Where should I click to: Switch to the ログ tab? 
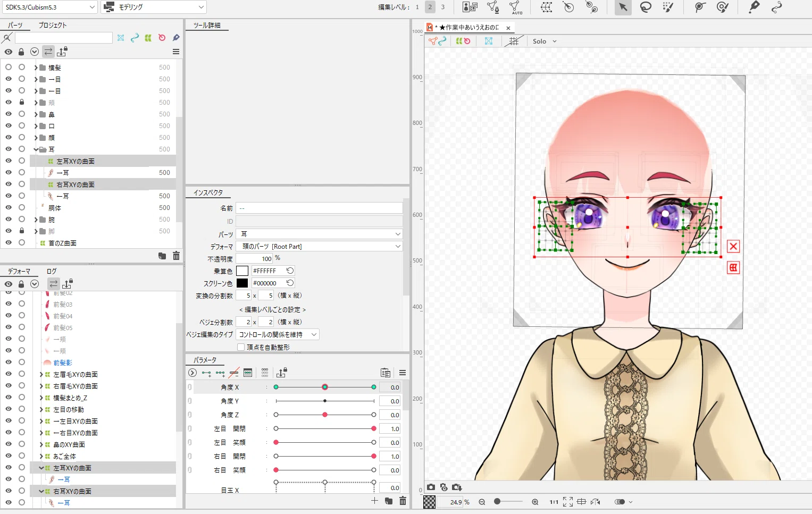[x=52, y=271]
